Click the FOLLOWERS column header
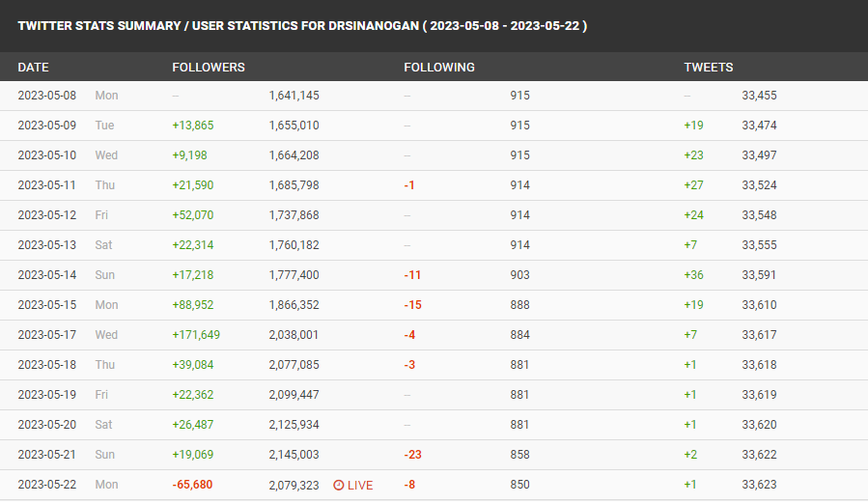Viewport: 868px width, 504px height. (x=209, y=68)
